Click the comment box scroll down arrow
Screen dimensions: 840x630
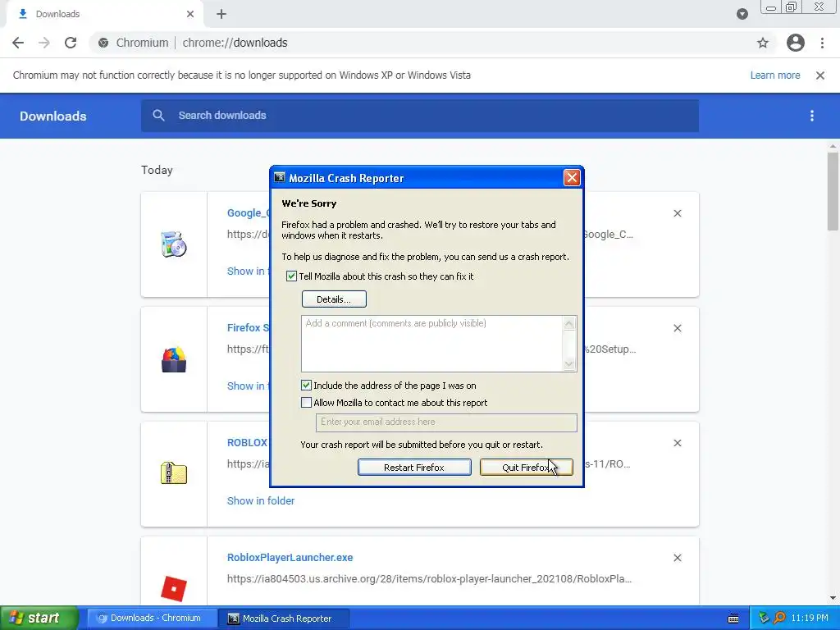point(569,364)
